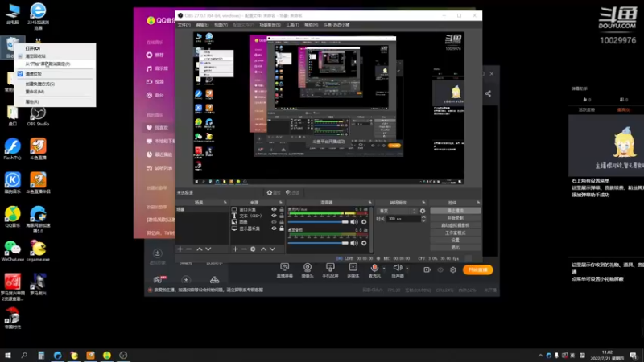Toggle visibility of 显示器采集 source
This screenshot has width=644, height=362.
point(274,228)
